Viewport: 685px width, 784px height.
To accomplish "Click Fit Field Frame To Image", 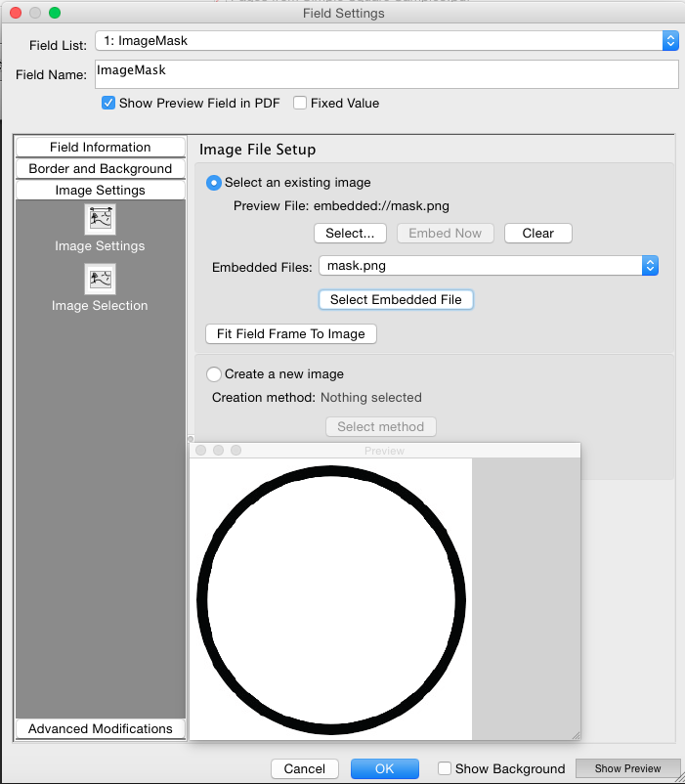I will [291, 333].
